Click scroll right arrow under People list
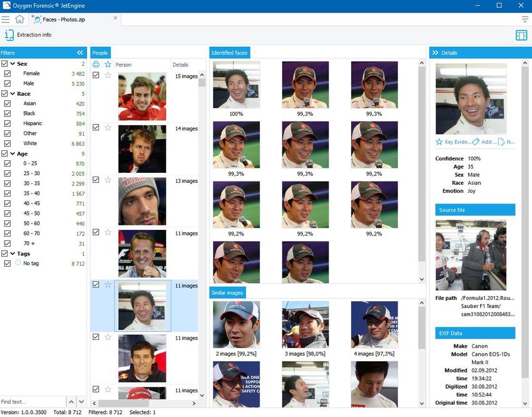The width and height of the screenshot is (532, 417). tap(194, 403)
